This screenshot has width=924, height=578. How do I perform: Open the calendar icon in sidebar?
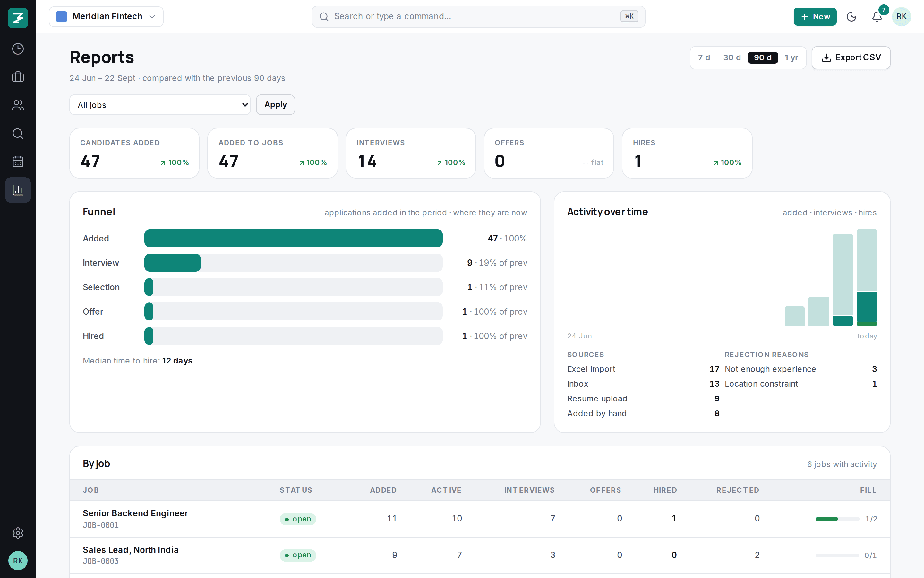click(x=18, y=162)
